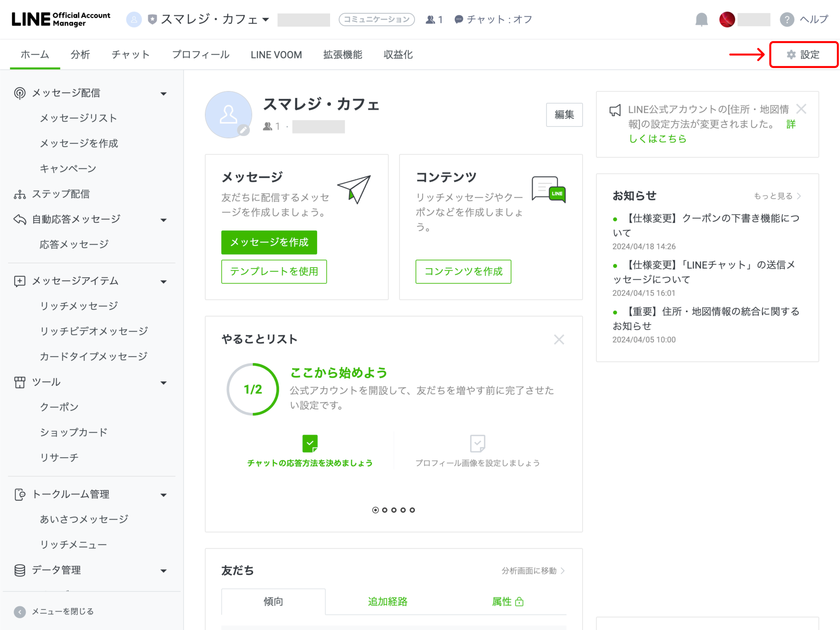Click the content chat bubble LINE icon
The height and width of the screenshot is (630, 840).
[x=549, y=189]
